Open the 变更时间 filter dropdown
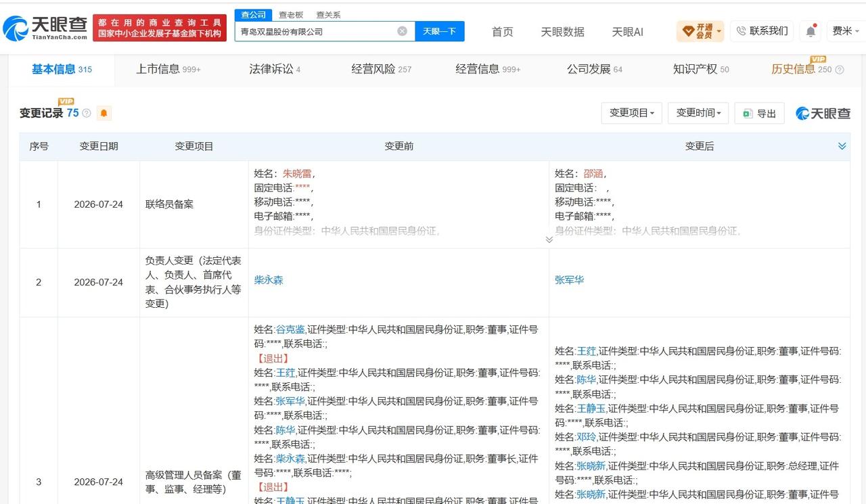The height and width of the screenshot is (504, 866). click(x=698, y=113)
